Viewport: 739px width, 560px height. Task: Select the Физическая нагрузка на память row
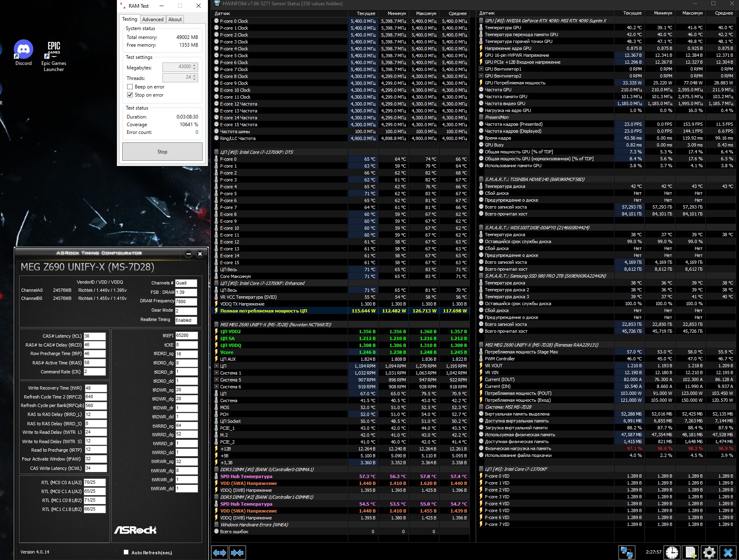pyautogui.click(x=607, y=448)
